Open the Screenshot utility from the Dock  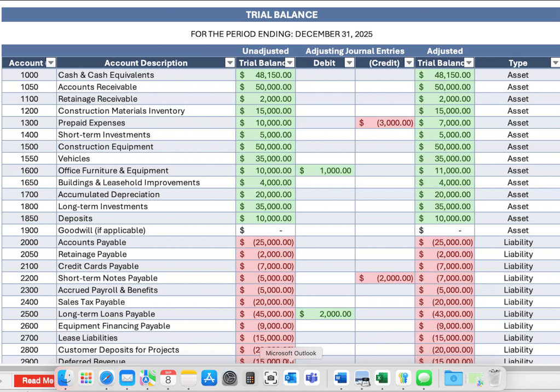tap(270, 378)
